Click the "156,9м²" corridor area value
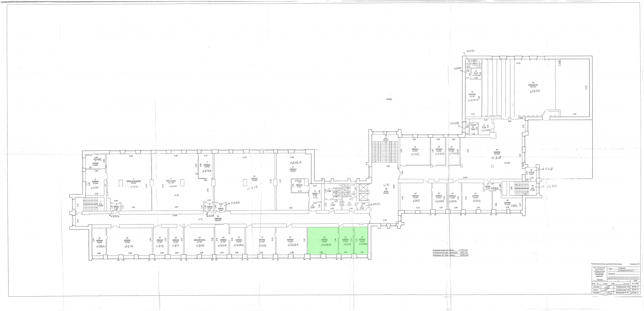Image resolution: width=644 pixels, height=311 pixels. pyautogui.click(x=497, y=153)
